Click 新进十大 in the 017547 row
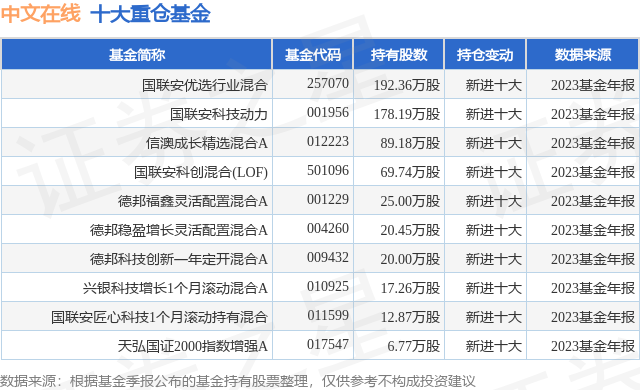This screenshot has width=640, height=390. point(494,346)
